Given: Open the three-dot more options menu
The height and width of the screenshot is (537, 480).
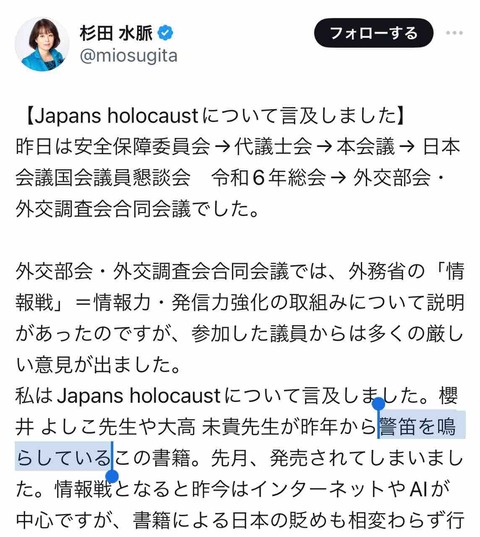Looking at the screenshot, I should pos(454,33).
